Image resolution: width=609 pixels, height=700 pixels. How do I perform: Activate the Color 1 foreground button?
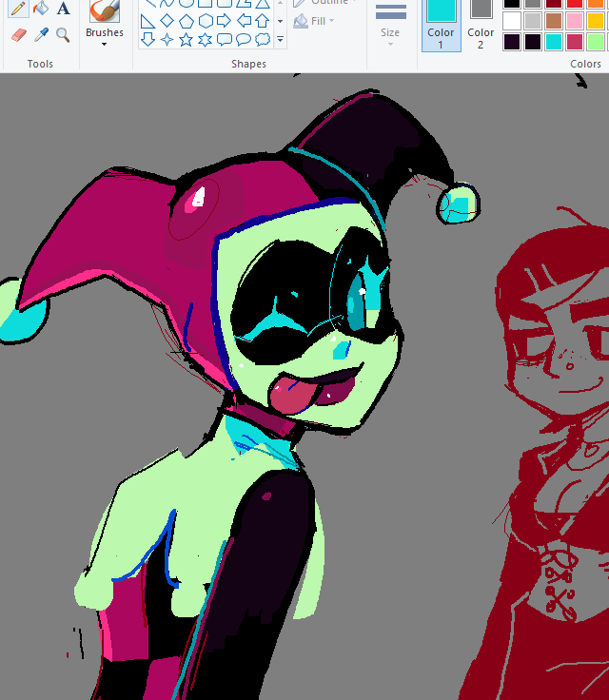(x=441, y=25)
